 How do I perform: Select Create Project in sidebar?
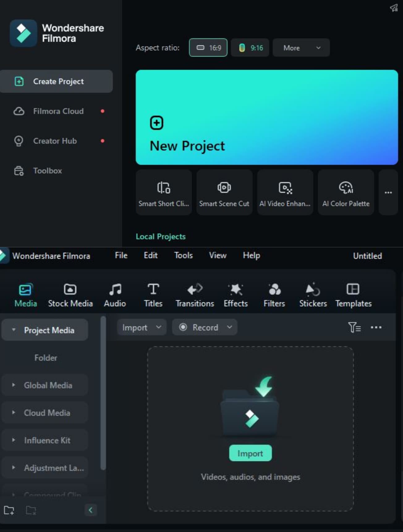[x=56, y=81]
